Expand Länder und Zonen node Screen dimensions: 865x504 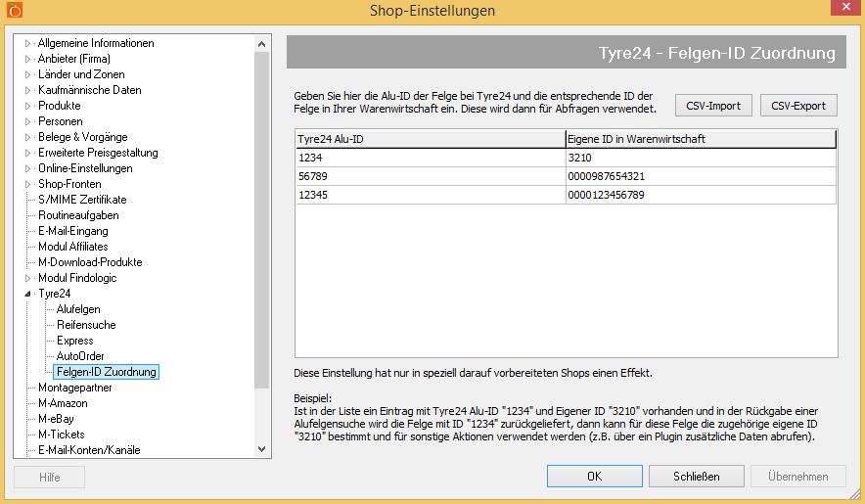coord(27,74)
